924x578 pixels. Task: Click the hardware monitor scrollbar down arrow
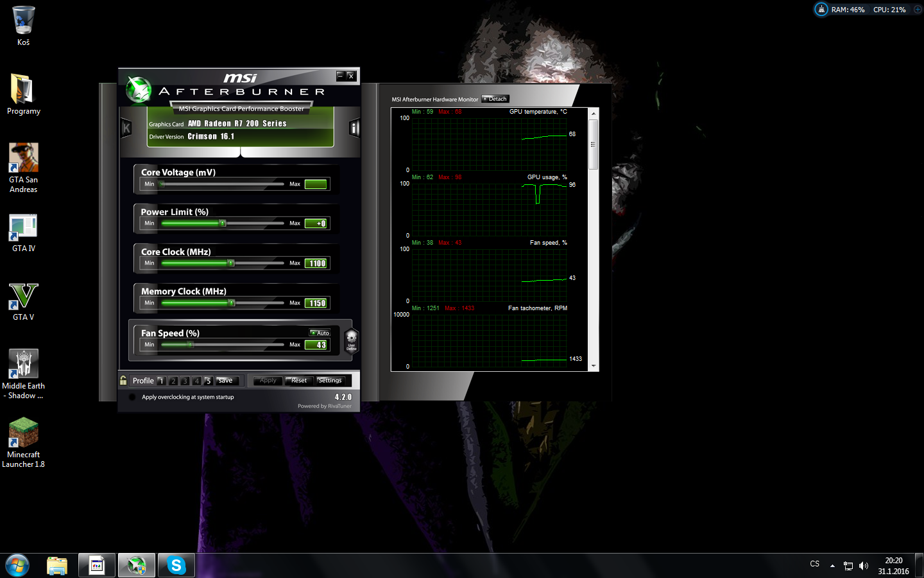(x=594, y=366)
